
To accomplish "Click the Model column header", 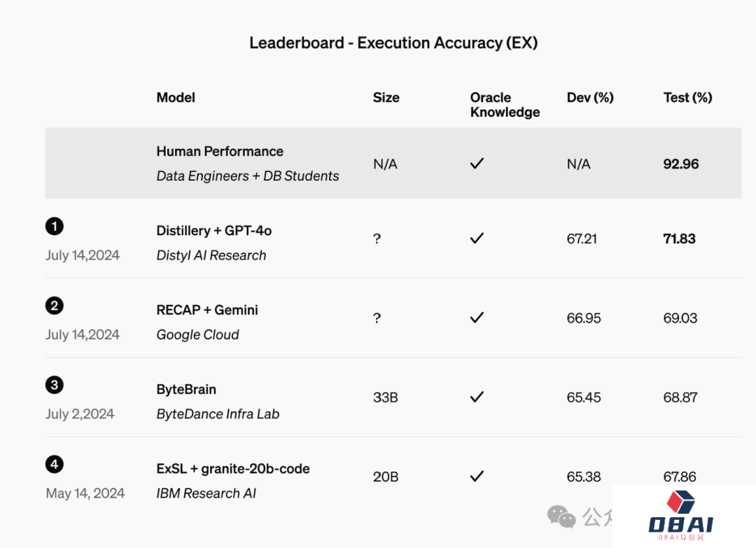I will pyautogui.click(x=176, y=98).
